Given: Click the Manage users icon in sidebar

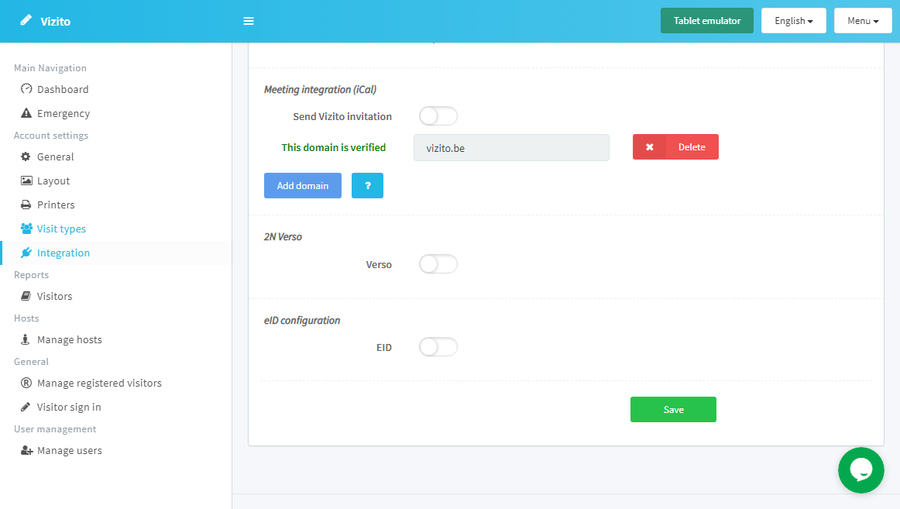Looking at the screenshot, I should pos(27,451).
